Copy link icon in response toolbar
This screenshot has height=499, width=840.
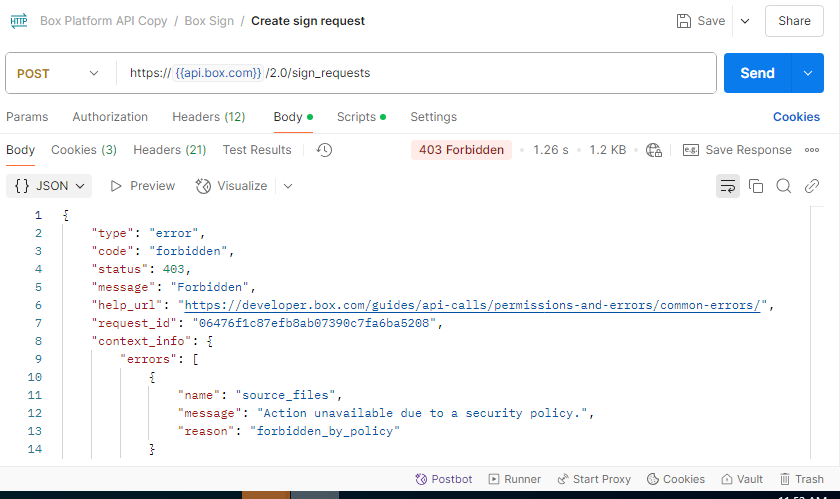coord(812,186)
